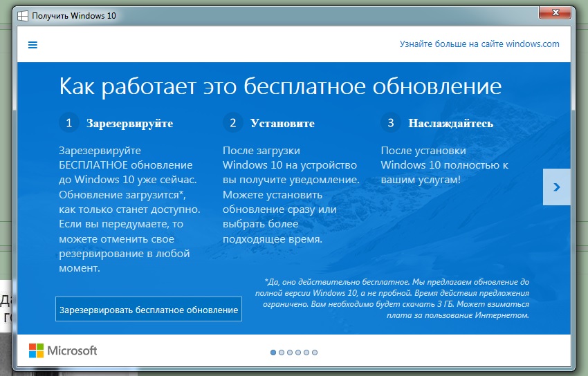Open the 'Узнайте больше на сайте windows.com' link
The image size is (588, 376).
(x=479, y=44)
